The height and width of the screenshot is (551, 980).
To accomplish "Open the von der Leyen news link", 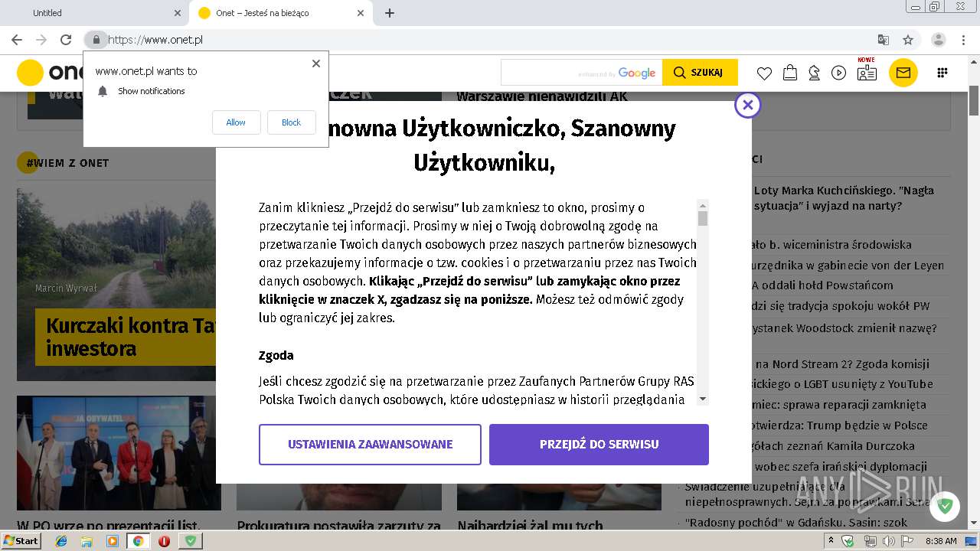I will pos(848,266).
